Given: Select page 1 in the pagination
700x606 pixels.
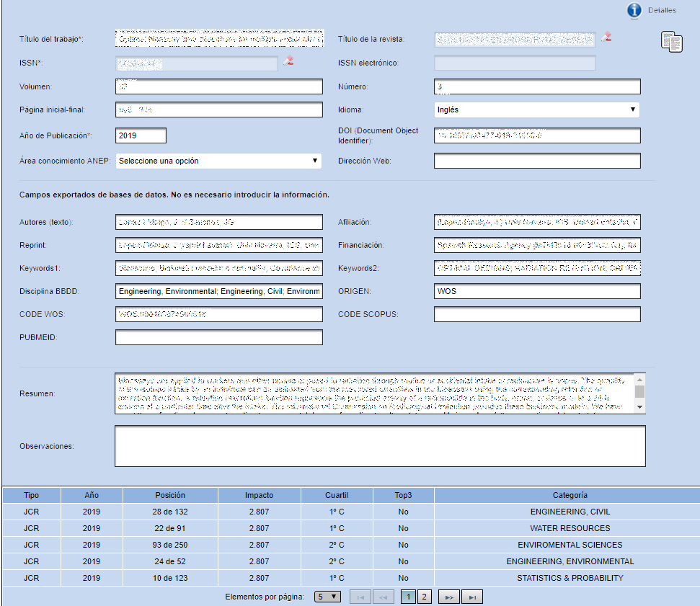Looking at the screenshot, I should click(x=407, y=597).
